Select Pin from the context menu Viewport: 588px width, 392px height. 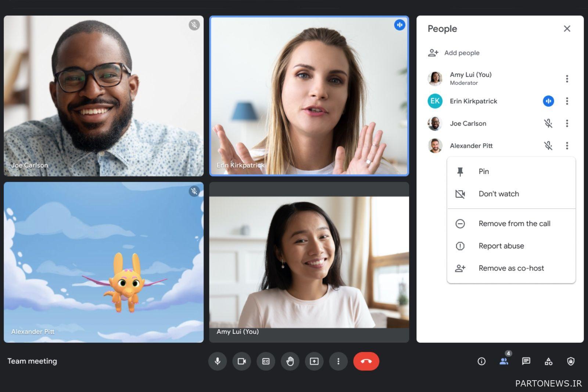point(511,172)
